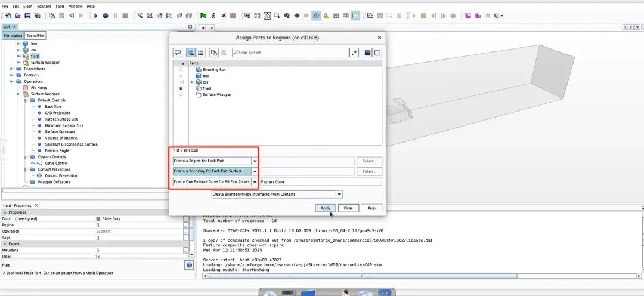Click the green flag initialize icon

203,16
